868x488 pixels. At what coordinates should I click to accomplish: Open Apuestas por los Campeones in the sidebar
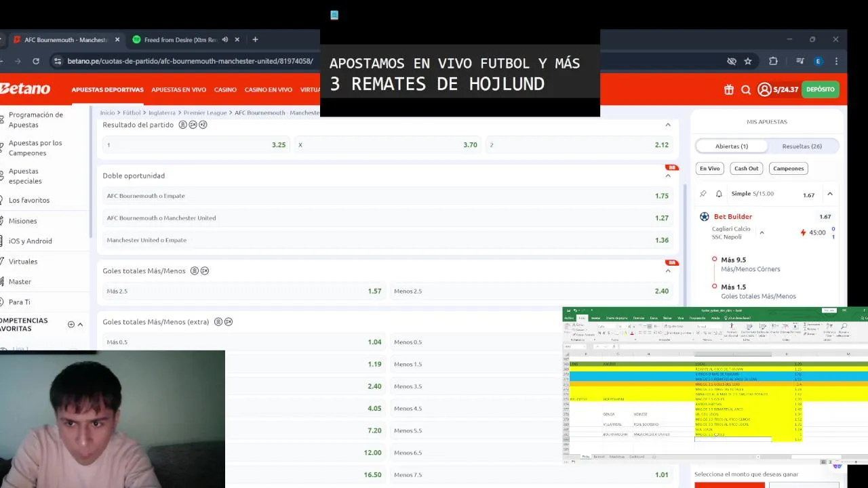35,148
